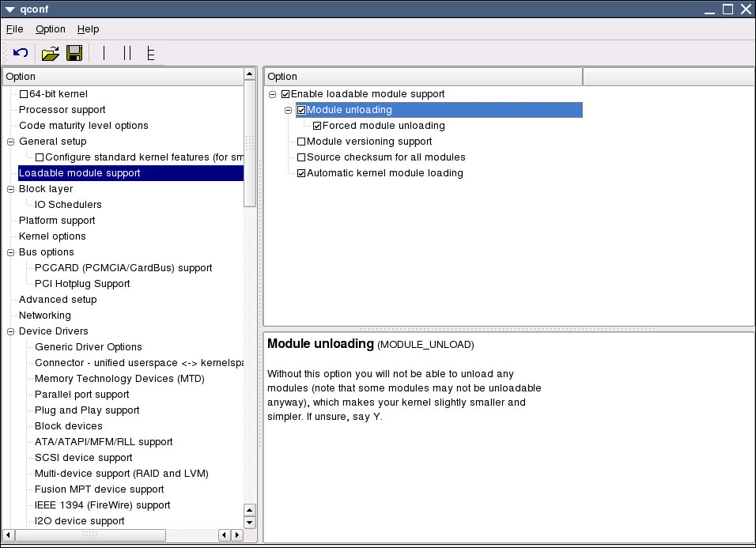Collapse the Device Drivers tree node
756x548 pixels.
(x=10, y=331)
